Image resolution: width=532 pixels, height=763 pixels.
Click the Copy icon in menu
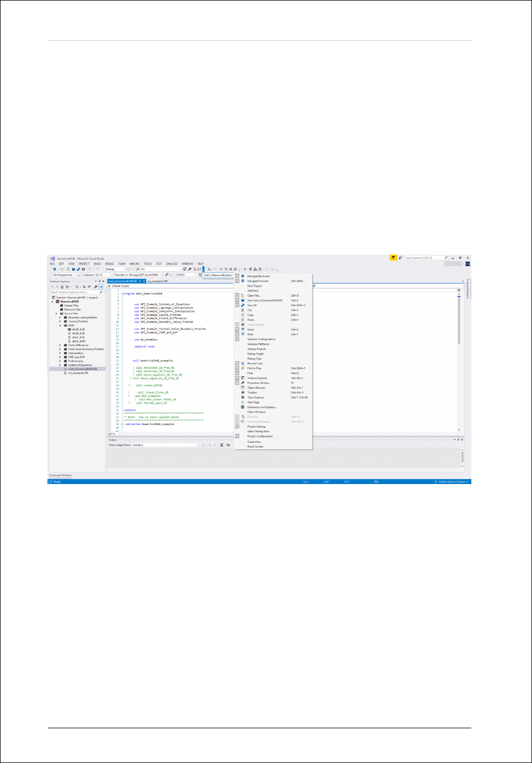coord(243,315)
